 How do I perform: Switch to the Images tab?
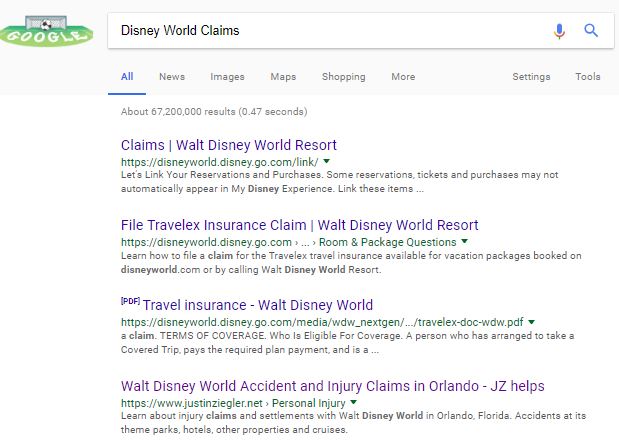pyautogui.click(x=227, y=77)
